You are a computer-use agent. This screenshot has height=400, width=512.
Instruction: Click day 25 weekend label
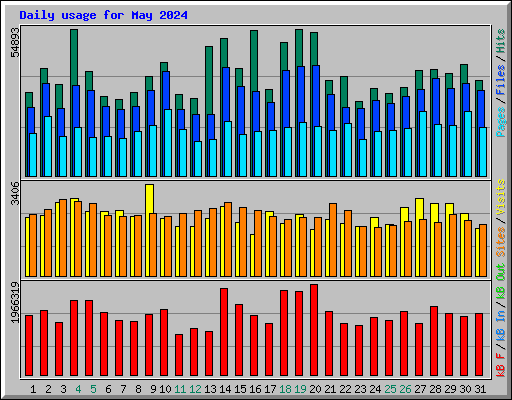[x=390, y=389]
